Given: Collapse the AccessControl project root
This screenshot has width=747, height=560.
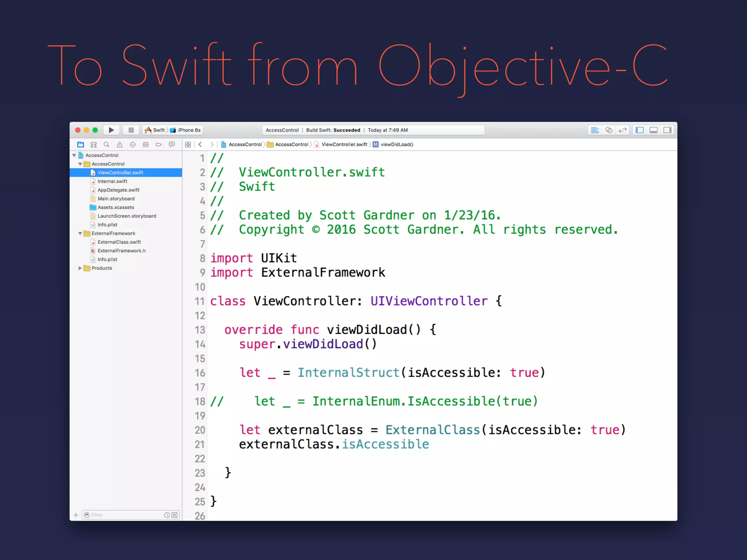Looking at the screenshot, I should 74,155.
